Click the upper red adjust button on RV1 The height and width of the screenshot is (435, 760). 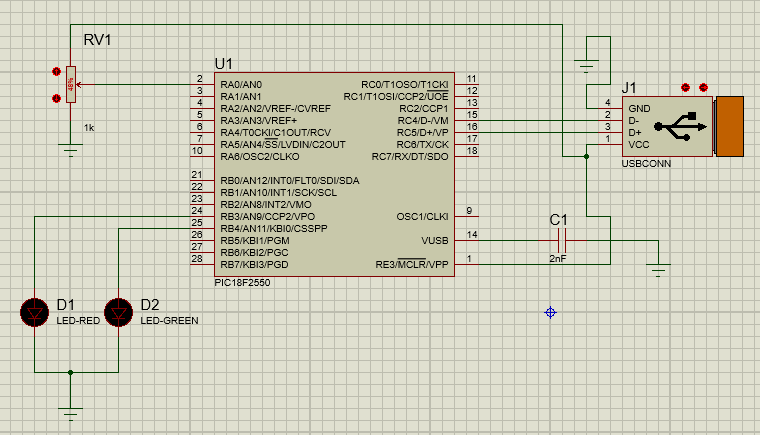pos(56,72)
